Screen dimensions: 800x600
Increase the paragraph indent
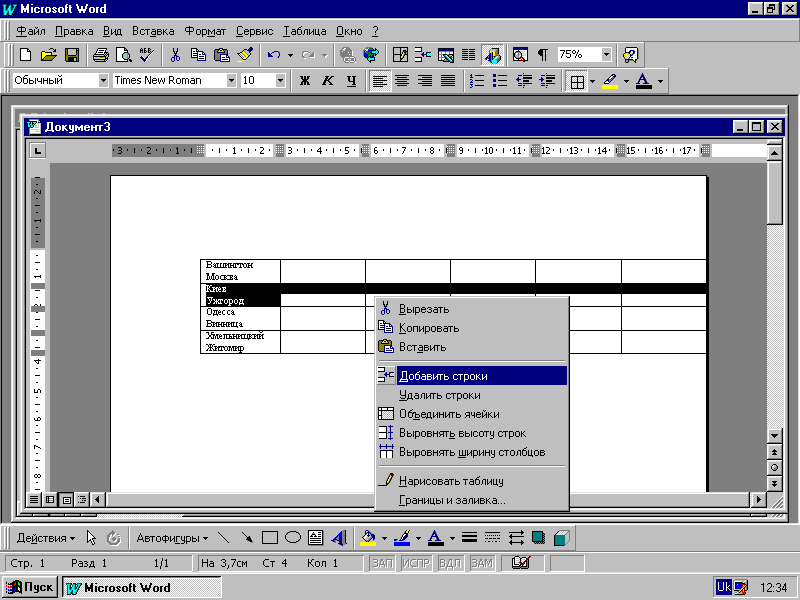(x=547, y=81)
